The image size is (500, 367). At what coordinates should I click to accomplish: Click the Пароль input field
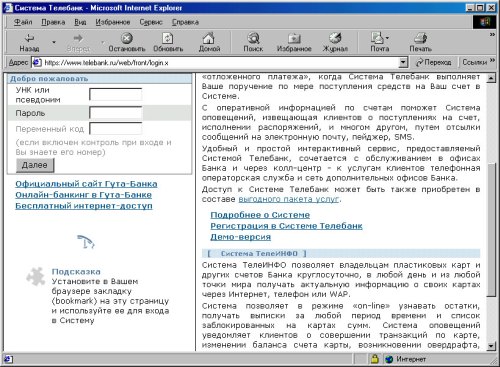116,113
